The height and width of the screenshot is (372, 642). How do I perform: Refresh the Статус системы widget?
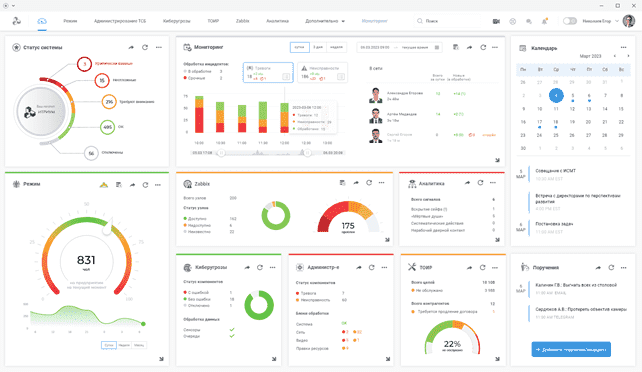pos(145,47)
